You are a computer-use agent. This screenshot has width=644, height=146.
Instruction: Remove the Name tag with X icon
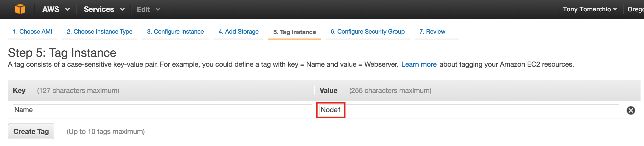coord(630,110)
